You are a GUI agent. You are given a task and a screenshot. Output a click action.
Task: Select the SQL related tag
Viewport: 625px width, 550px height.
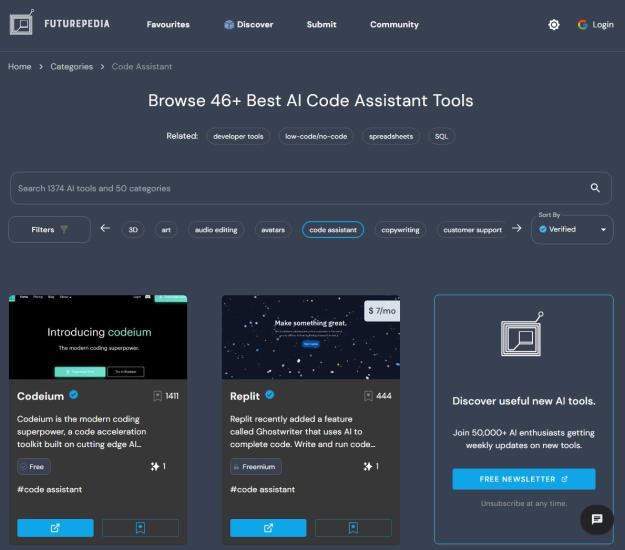click(x=441, y=136)
